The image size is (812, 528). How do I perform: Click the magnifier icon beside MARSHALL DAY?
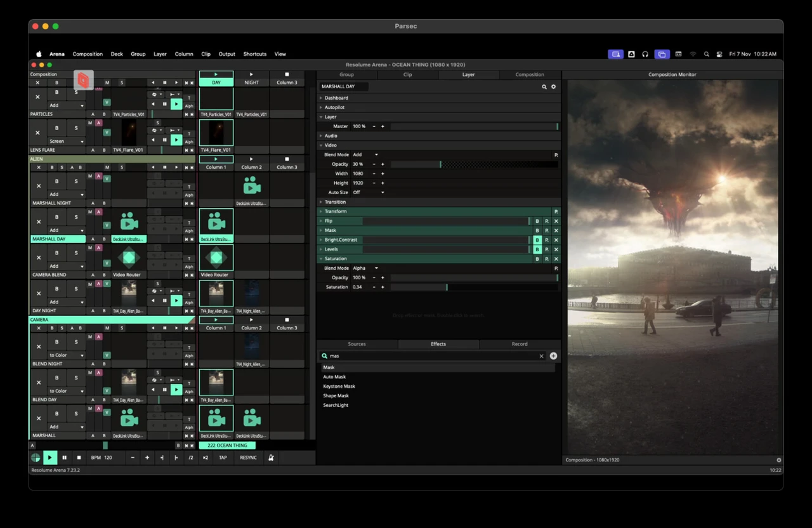point(544,86)
